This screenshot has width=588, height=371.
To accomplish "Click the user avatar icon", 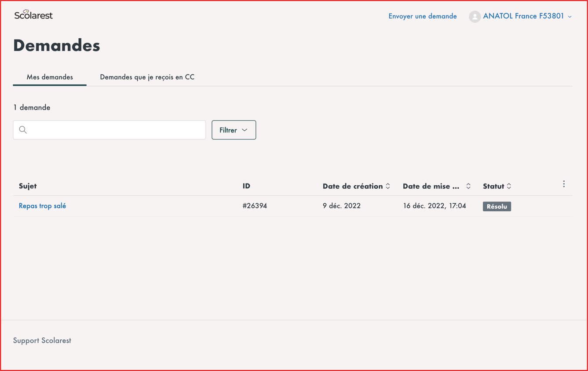I will pos(474,17).
